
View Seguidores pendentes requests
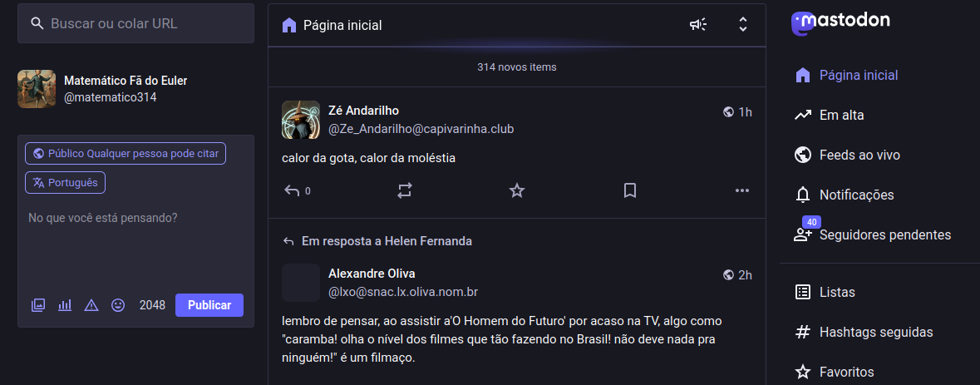(884, 234)
